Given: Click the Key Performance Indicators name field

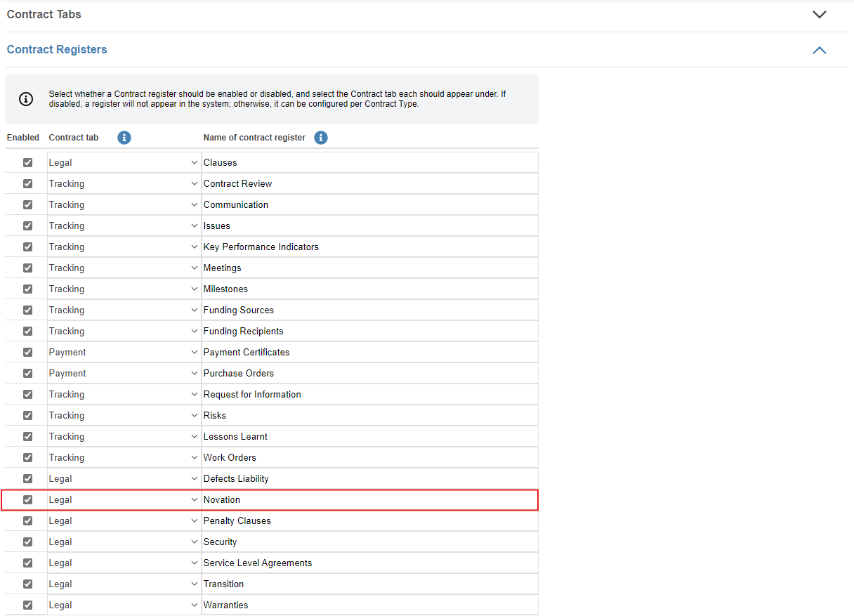Looking at the screenshot, I should [369, 247].
